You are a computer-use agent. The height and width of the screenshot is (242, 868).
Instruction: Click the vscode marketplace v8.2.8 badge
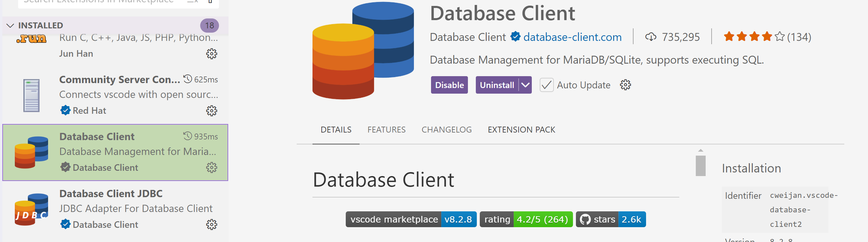tap(411, 219)
